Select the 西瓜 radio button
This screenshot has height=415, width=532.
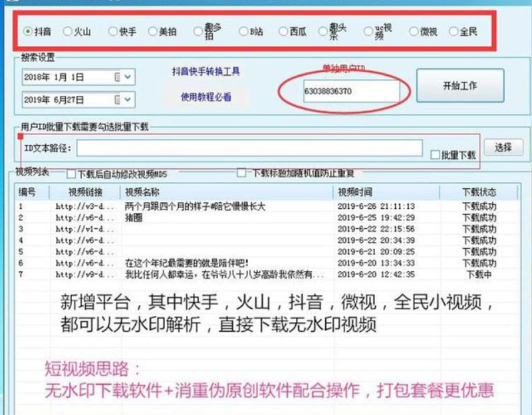point(283,31)
